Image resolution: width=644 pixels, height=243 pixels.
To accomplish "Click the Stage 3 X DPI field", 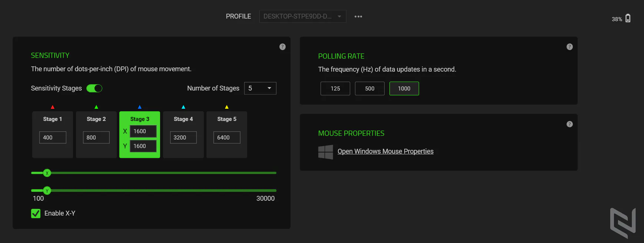I will point(143,131).
